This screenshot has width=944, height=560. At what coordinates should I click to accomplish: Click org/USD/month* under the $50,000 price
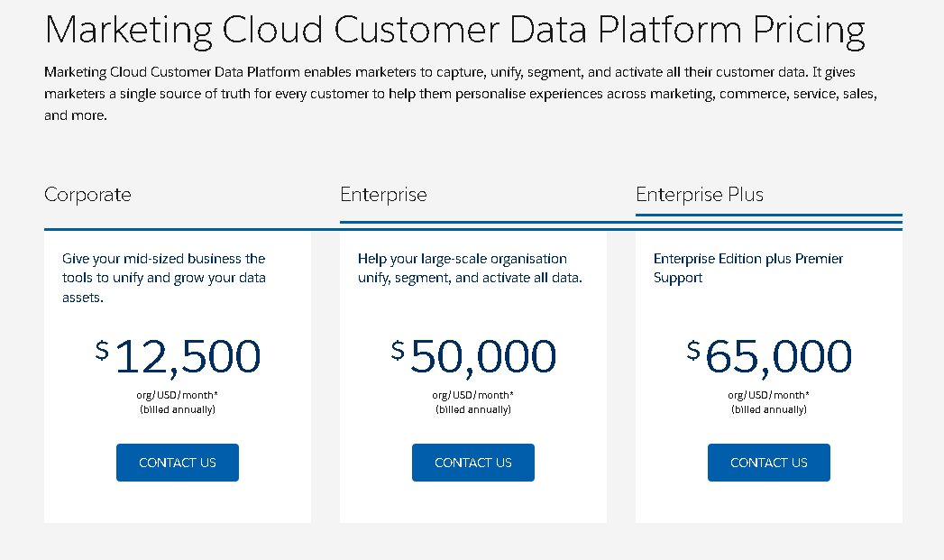tap(473, 395)
